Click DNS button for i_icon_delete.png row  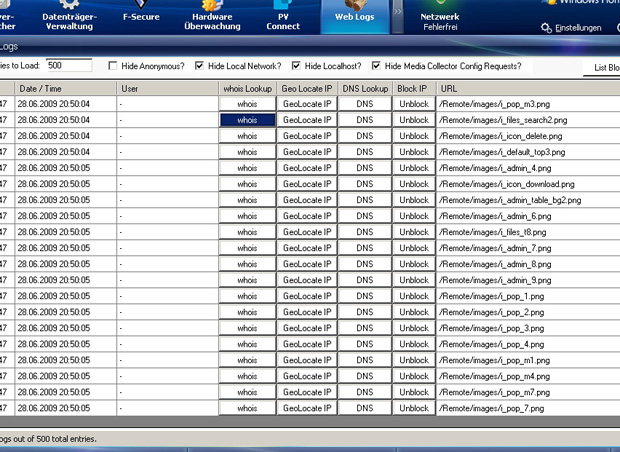tap(364, 136)
